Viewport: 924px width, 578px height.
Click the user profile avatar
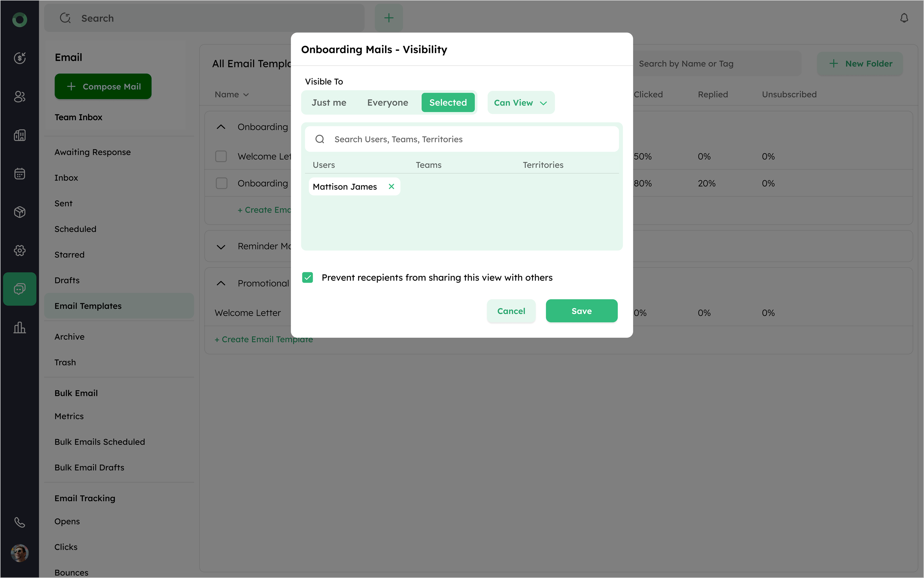click(20, 553)
